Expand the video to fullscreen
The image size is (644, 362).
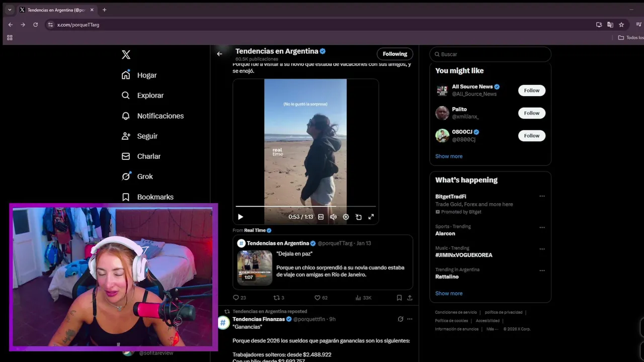point(371,217)
